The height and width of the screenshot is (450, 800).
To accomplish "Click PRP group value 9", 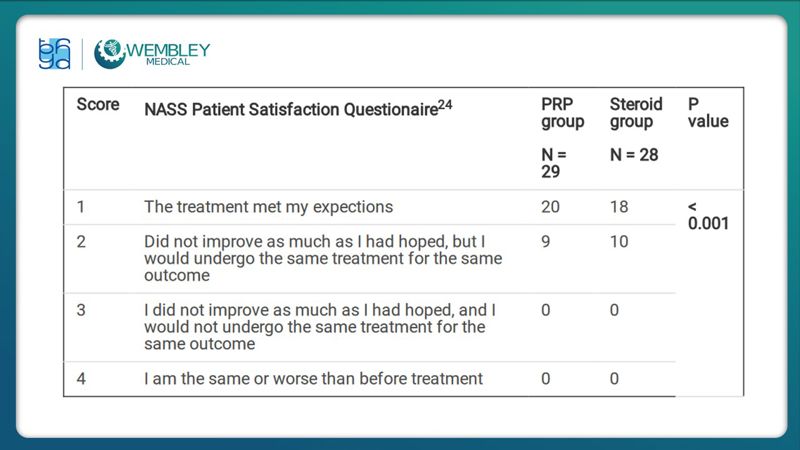I will (x=546, y=242).
